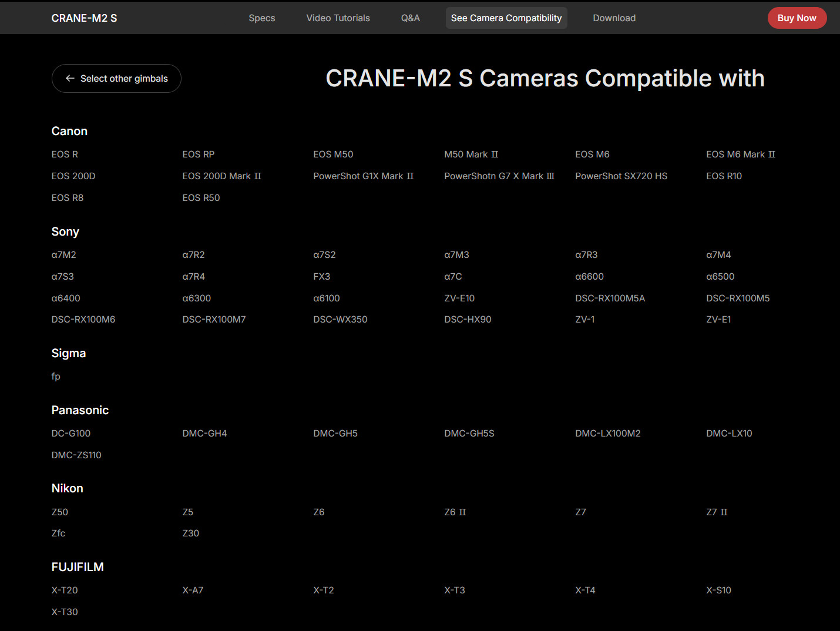Choose DMC-GH5S camera
The height and width of the screenshot is (631, 840).
[469, 434]
